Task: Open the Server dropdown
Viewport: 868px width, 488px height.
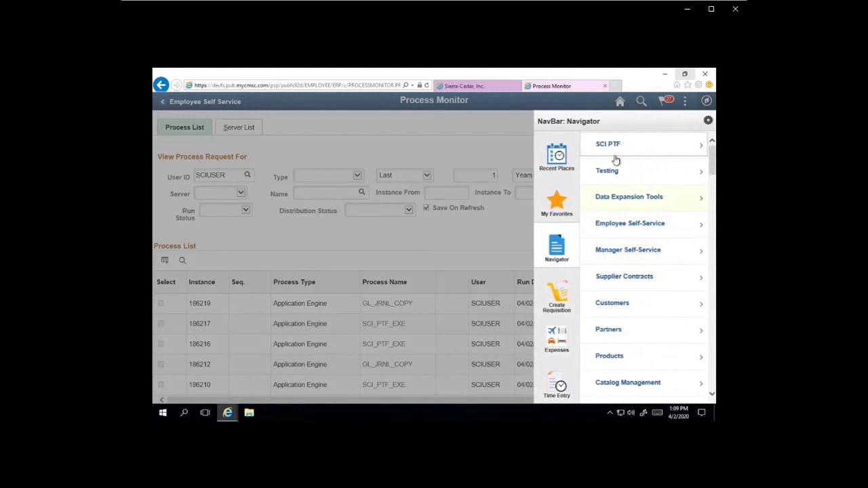Action: click(x=220, y=193)
